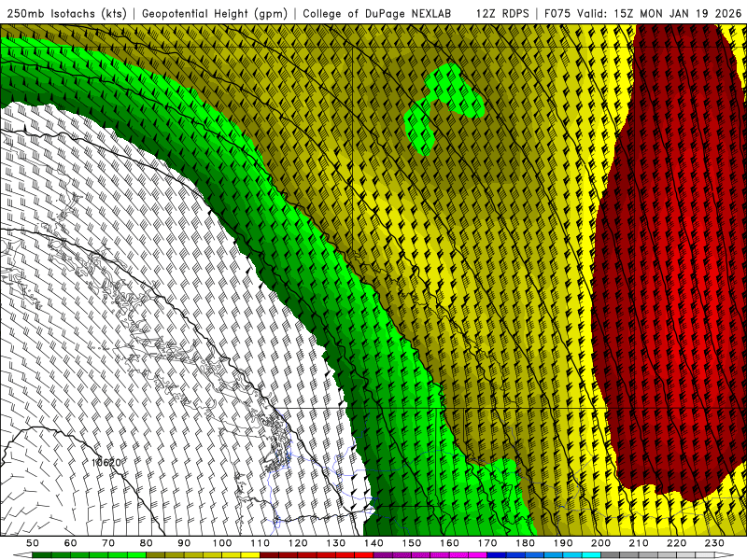Click the 'Geopotential Height (gpm)' header text

click(x=215, y=14)
